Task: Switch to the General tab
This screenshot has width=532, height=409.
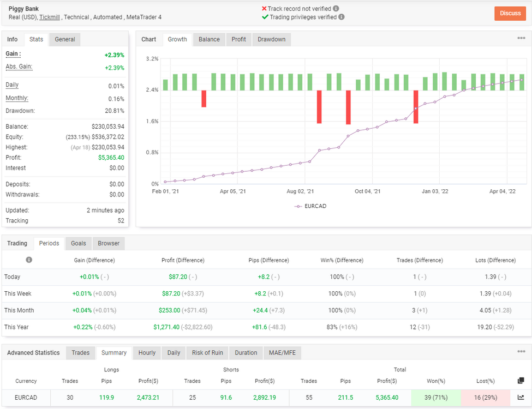Action: 65,39
